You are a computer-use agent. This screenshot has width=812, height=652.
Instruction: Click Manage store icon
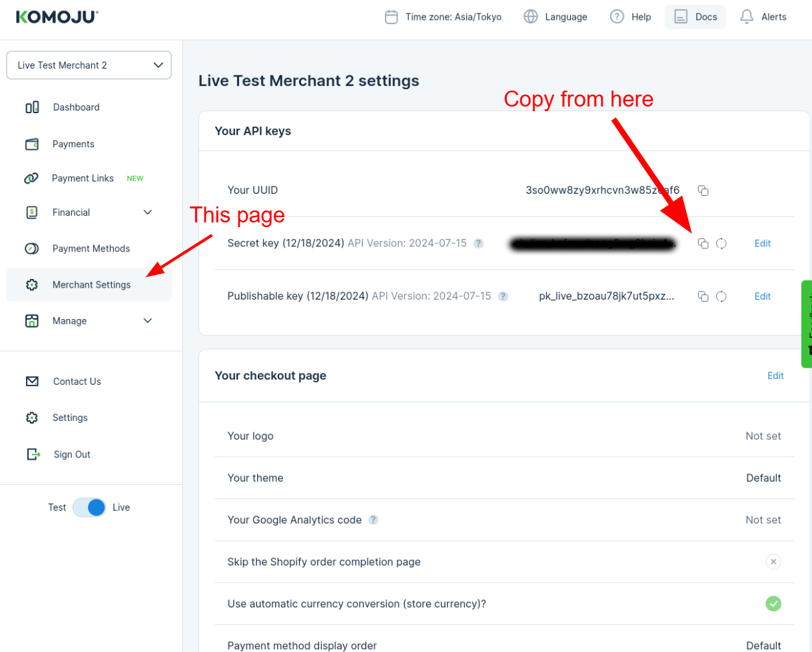click(x=31, y=321)
